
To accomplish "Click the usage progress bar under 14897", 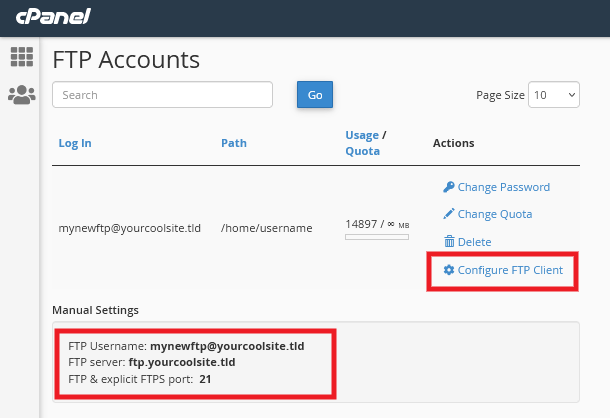I will point(376,237).
